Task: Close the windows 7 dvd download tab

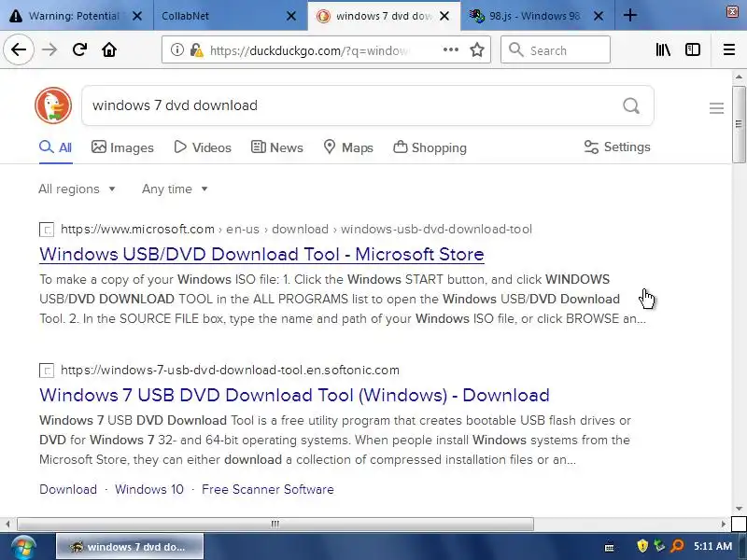Action: [x=444, y=16]
